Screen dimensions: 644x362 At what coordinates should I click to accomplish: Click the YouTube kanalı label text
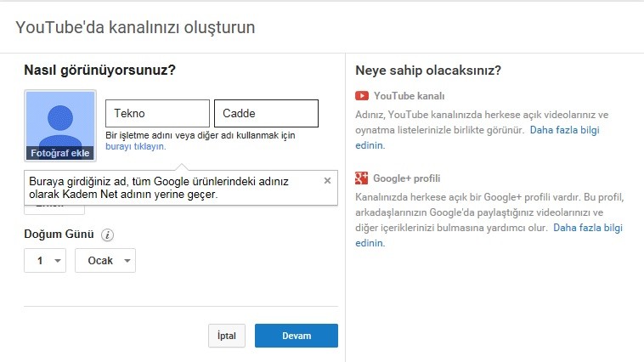click(x=409, y=96)
